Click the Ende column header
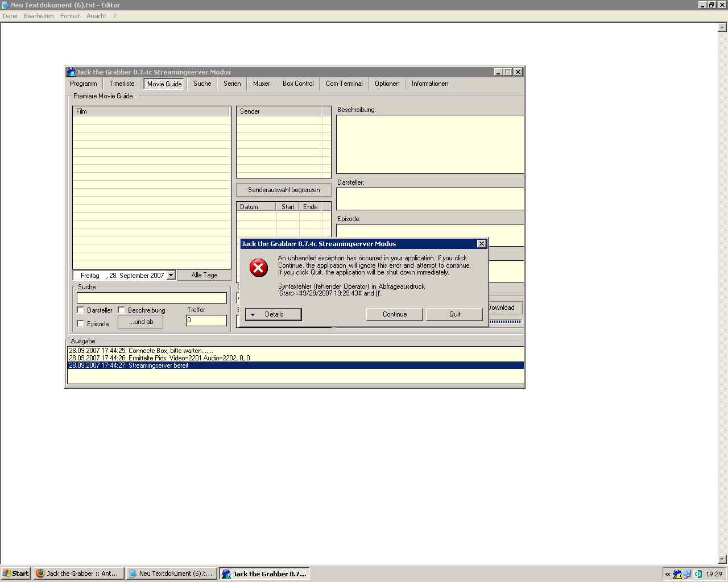Image resolution: width=728 pixels, height=582 pixels. (x=311, y=207)
